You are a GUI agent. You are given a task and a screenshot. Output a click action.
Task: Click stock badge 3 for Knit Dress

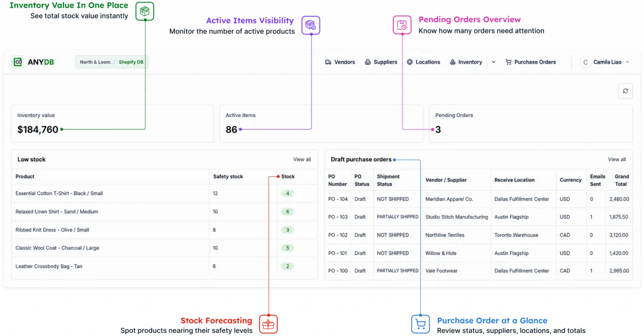[287, 230]
